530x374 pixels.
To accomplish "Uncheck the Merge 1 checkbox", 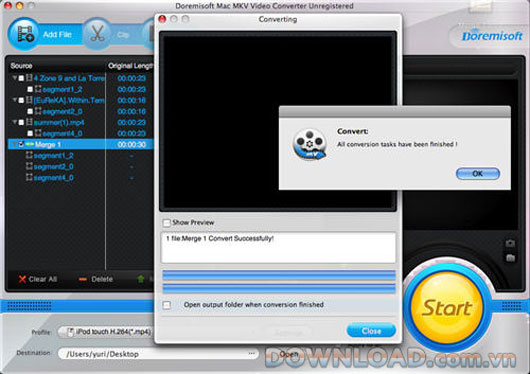I will click(21, 144).
